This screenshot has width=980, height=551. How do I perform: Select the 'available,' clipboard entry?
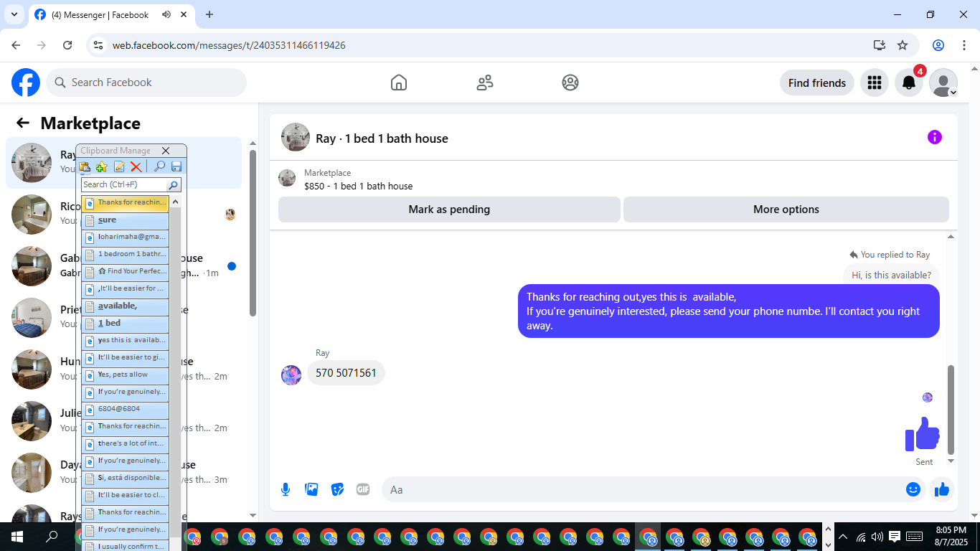pos(125,306)
